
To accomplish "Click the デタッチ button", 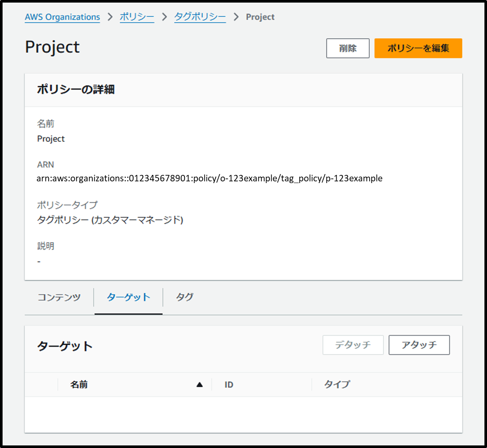I will [353, 345].
